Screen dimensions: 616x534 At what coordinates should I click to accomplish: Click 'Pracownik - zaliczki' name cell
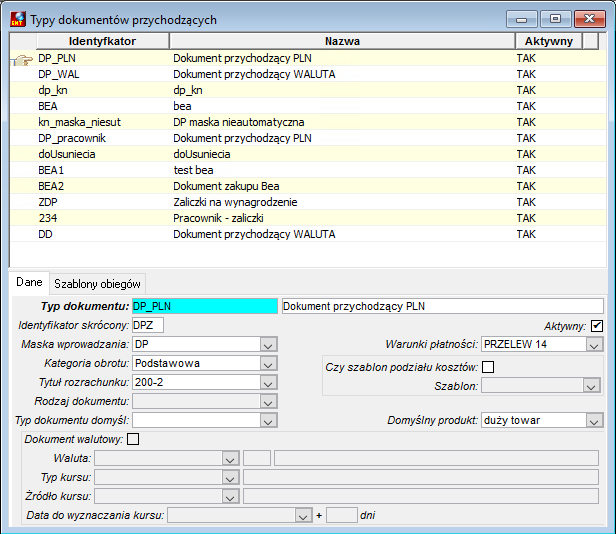(x=218, y=218)
